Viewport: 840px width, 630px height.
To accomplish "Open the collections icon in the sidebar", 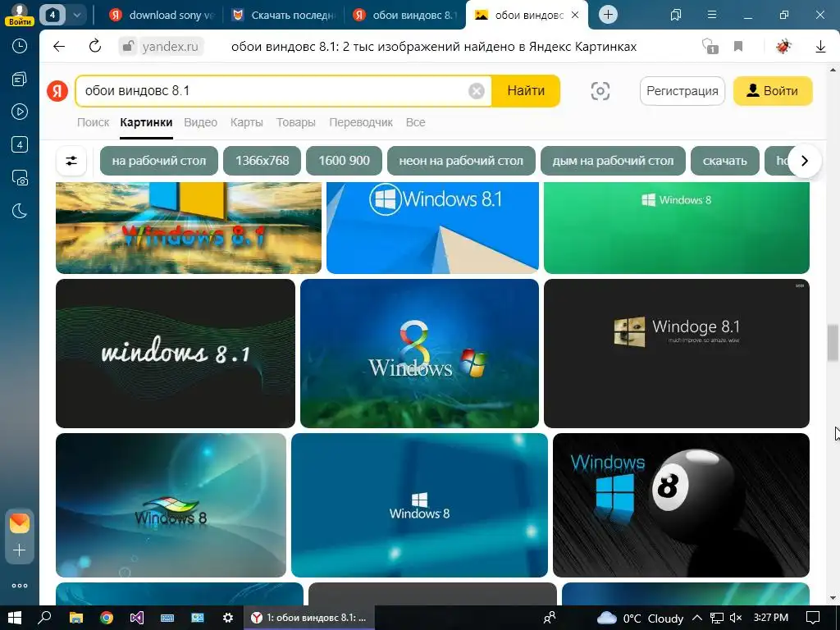I will [20, 80].
